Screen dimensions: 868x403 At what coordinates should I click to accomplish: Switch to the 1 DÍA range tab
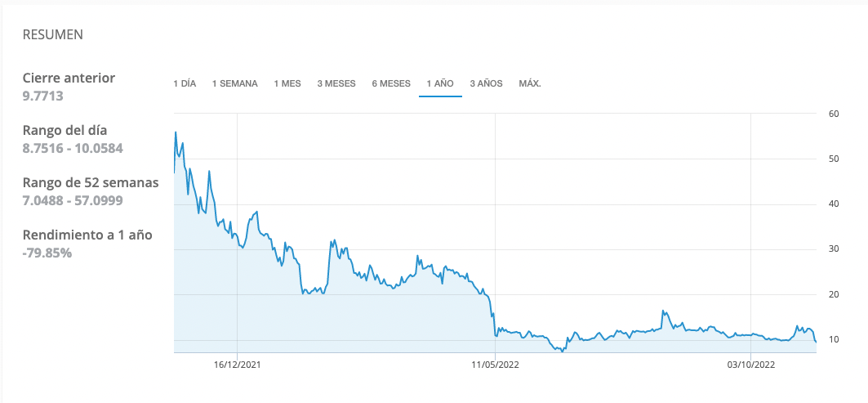click(x=185, y=83)
